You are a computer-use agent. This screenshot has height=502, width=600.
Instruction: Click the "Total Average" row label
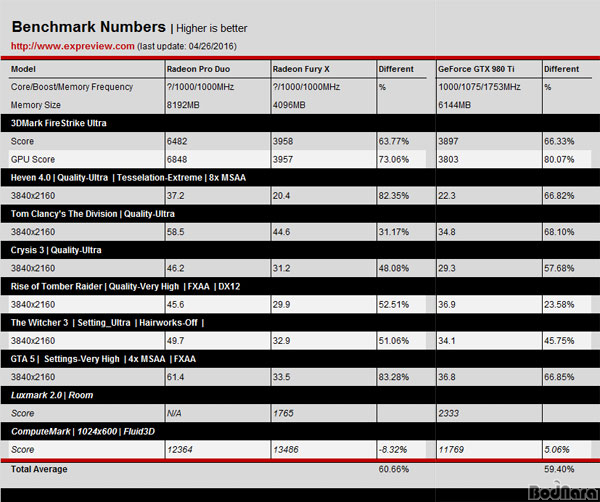(x=39, y=469)
